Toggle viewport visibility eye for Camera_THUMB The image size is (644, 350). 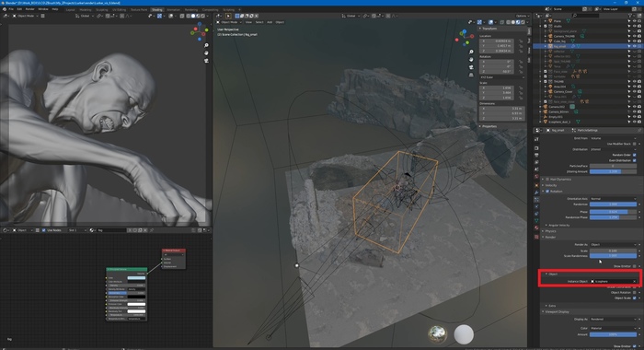tap(635, 36)
